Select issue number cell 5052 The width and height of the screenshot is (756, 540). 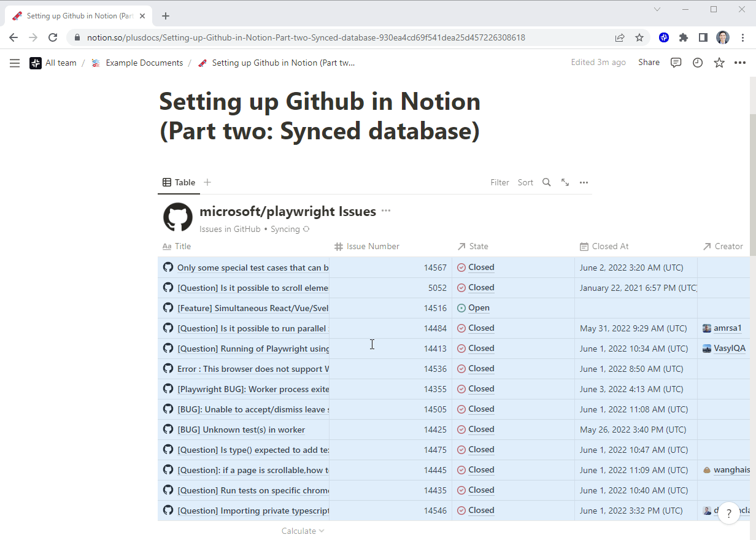pos(391,288)
